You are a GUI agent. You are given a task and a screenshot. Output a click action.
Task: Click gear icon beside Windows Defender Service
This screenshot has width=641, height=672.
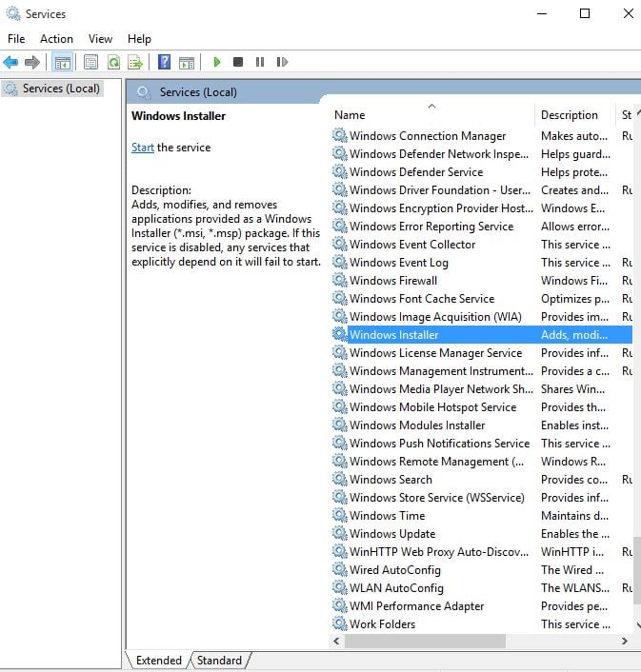tap(340, 172)
